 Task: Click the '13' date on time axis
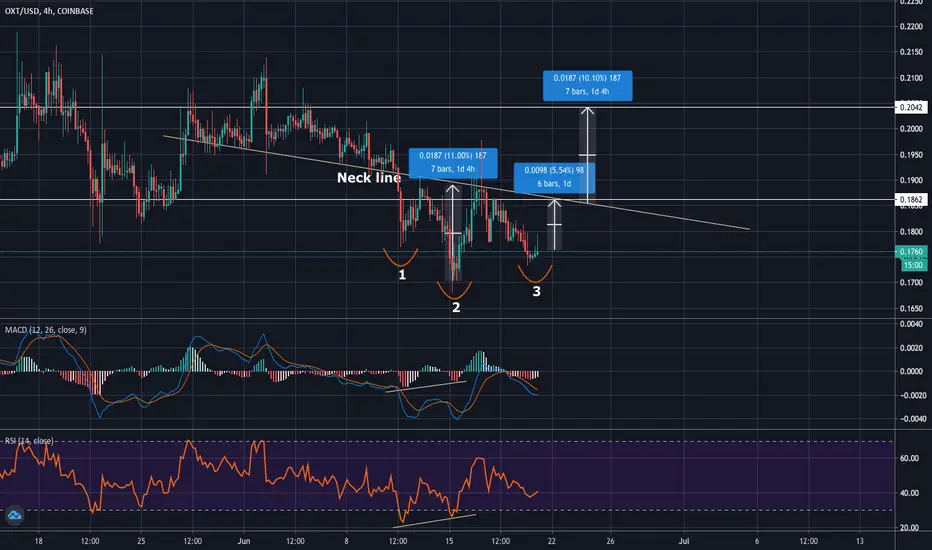[860, 541]
